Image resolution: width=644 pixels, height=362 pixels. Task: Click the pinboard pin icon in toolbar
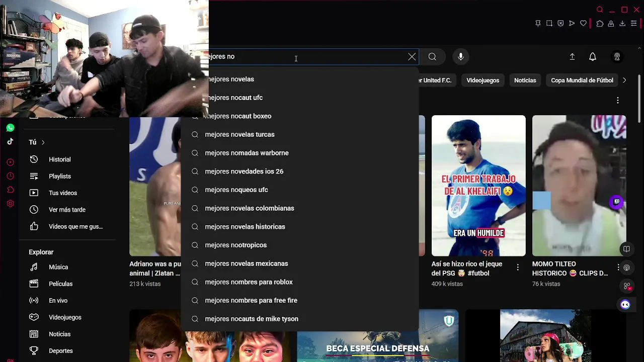pos(538,23)
